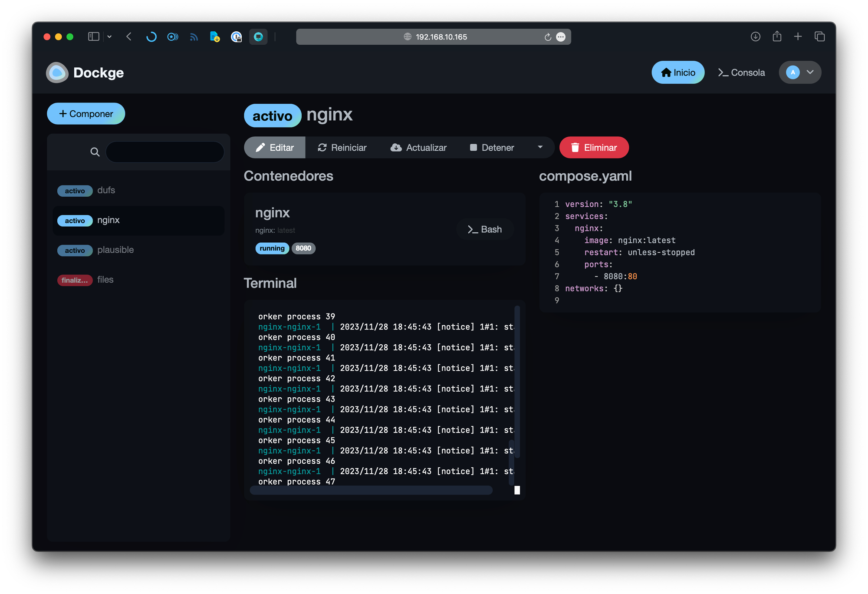The image size is (868, 594).
Task: Open the page options ellipsis in address bar
Action: pos(561,37)
